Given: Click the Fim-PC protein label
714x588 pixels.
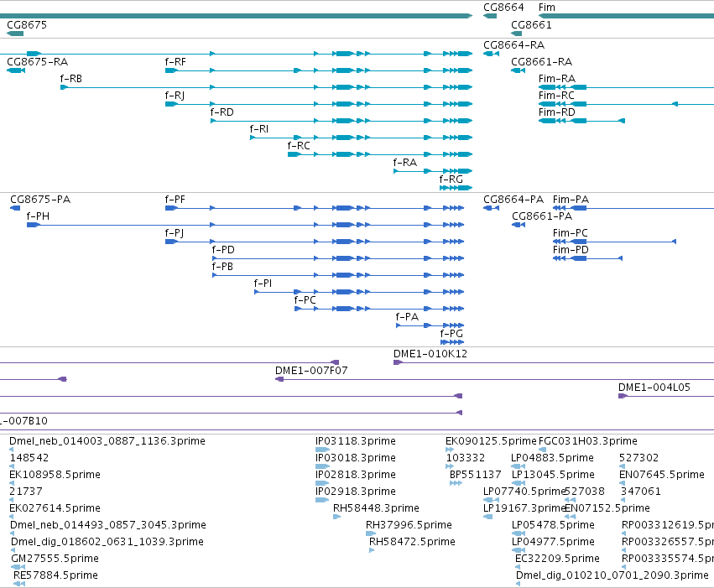Looking at the screenshot, I should pos(570,233).
